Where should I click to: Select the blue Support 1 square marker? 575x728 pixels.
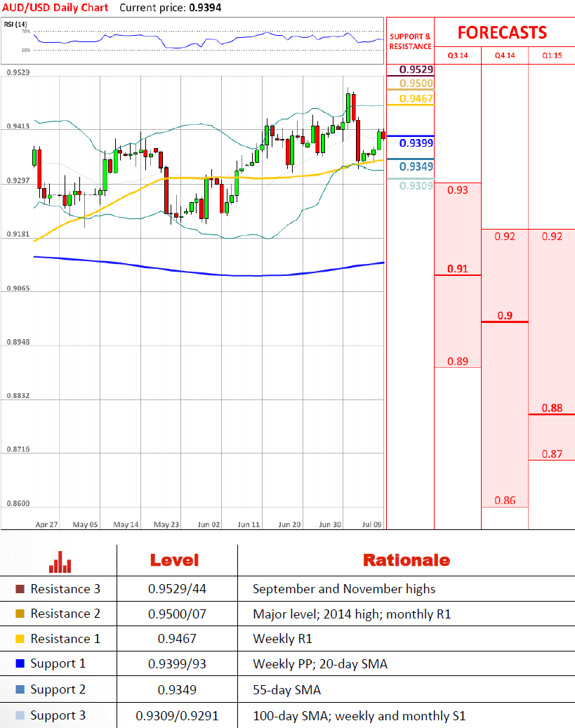tap(20, 664)
